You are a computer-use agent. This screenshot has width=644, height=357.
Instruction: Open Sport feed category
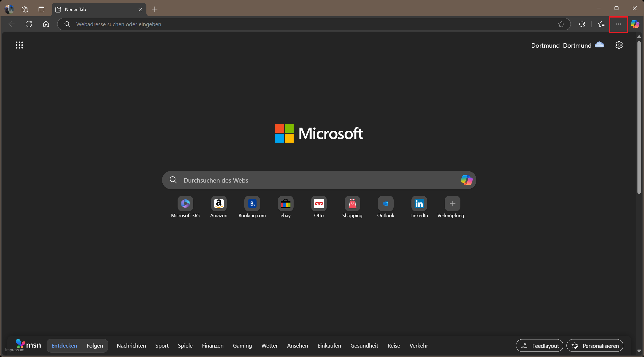click(162, 346)
